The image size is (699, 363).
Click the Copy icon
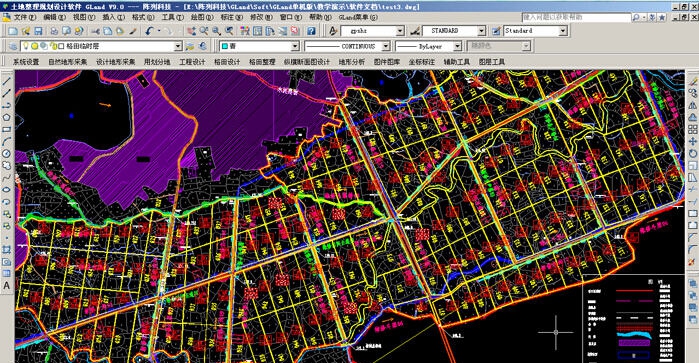point(108,31)
